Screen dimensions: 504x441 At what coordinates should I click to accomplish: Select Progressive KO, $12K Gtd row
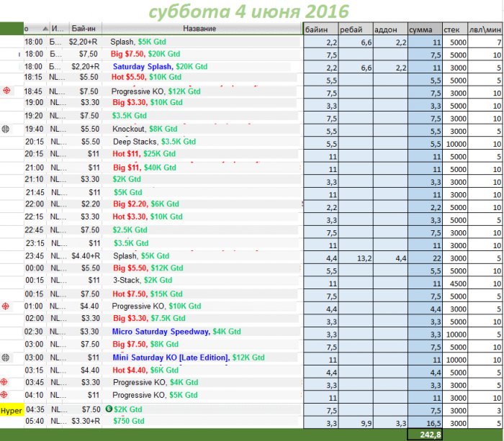coord(156,91)
